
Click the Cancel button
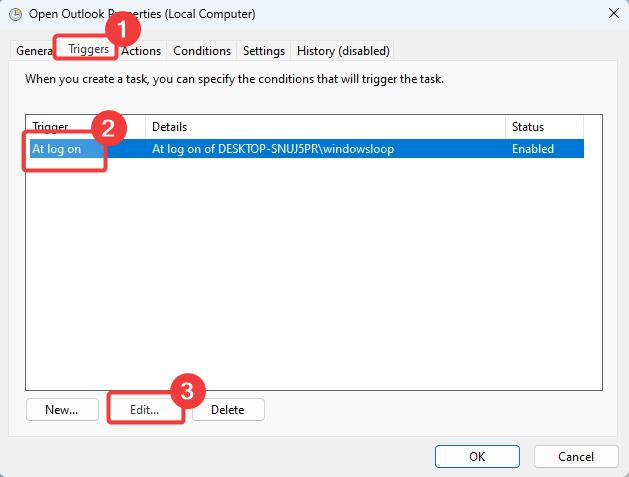(576, 456)
